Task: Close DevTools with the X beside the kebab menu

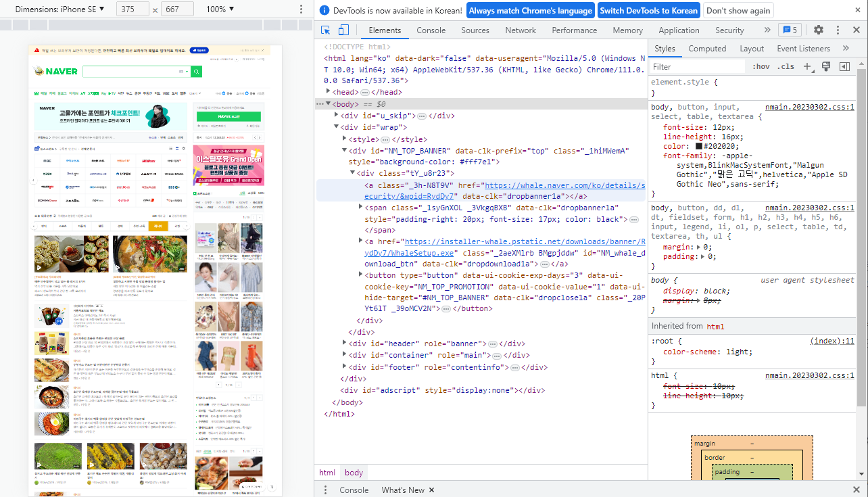Action: click(x=856, y=30)
